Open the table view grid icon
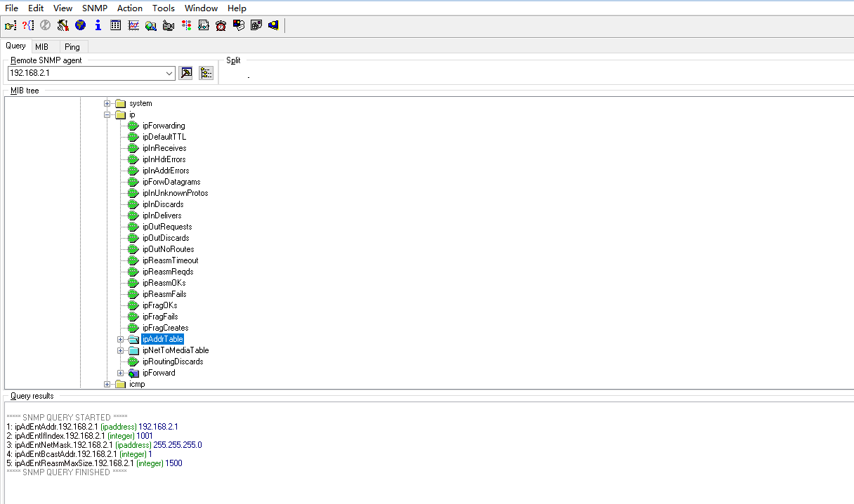Screen dimensions: 854x504 (116, 25)
